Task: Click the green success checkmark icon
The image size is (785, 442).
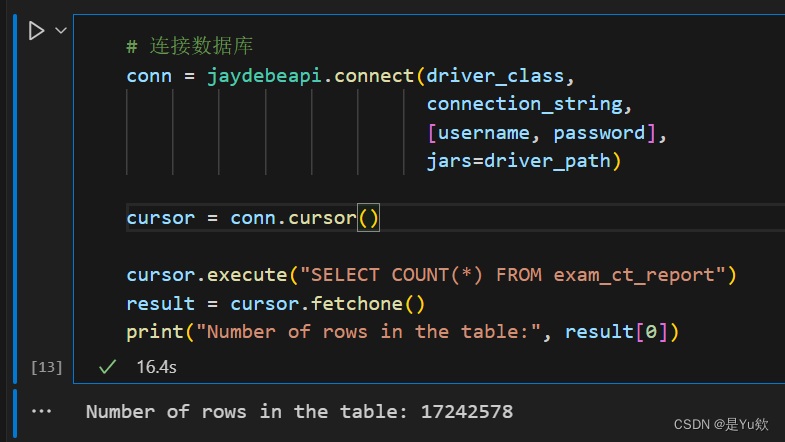Action: (x=107, y=368)
